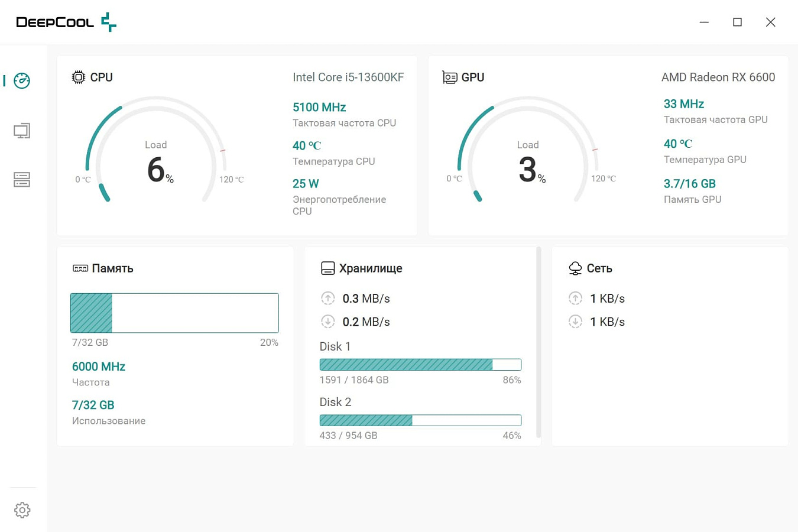Click the 46% Disk 2 percentage

click(x=512, y=436)
